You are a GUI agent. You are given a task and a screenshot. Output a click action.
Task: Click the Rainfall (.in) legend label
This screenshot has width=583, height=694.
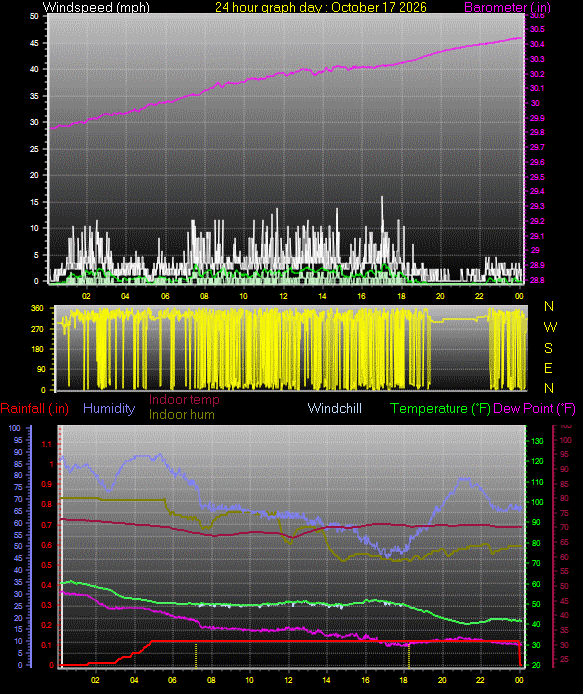[35, 409]
